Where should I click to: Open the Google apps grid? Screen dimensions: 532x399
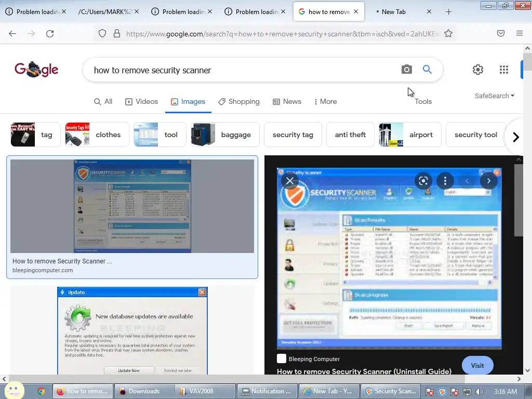(504, 70)
